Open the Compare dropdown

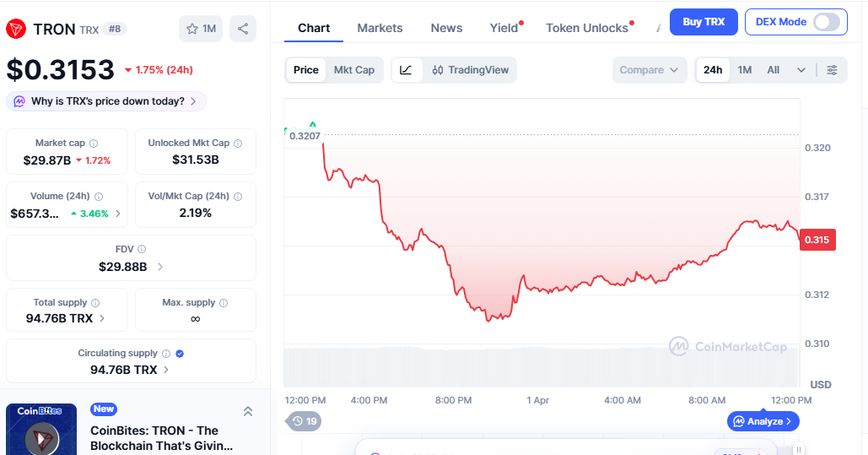pos(650,70)
